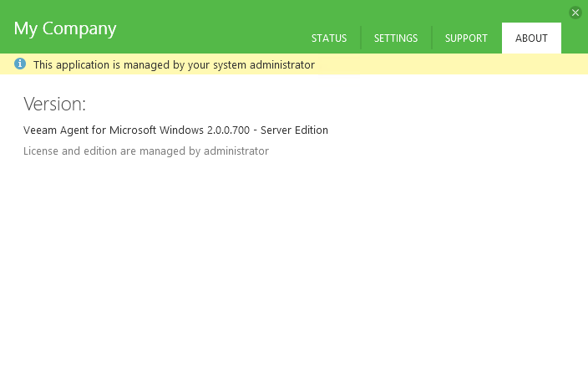Image resolution: width=588 pixels, height=383 pixels.
Task: Click divider between SETTINGS and SUPPORT
Action: [432, 38]
